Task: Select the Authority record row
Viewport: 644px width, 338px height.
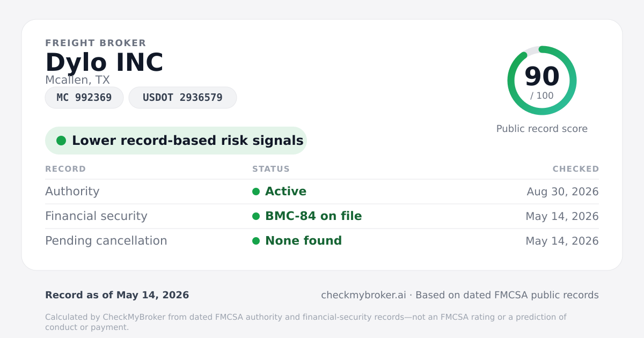Action: (322, 192)
